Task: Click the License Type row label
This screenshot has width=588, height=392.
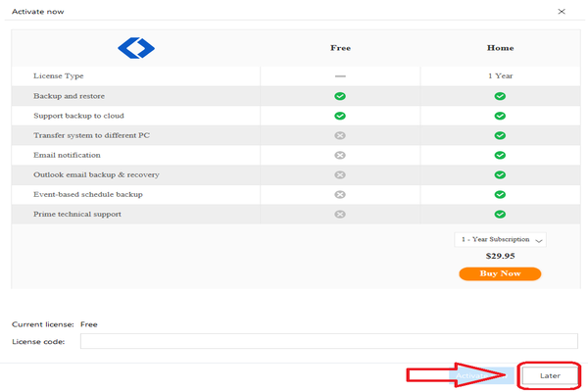Action: click(x=59, y=76)
